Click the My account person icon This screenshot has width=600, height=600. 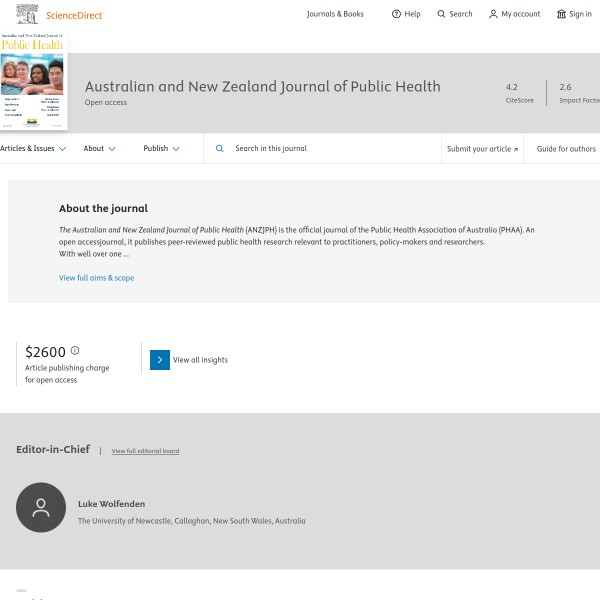point(493,14)
